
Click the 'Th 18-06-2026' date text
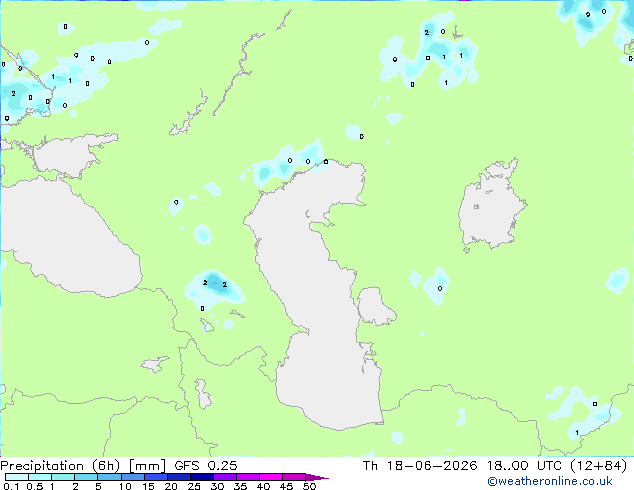click(x=420, y=466)
